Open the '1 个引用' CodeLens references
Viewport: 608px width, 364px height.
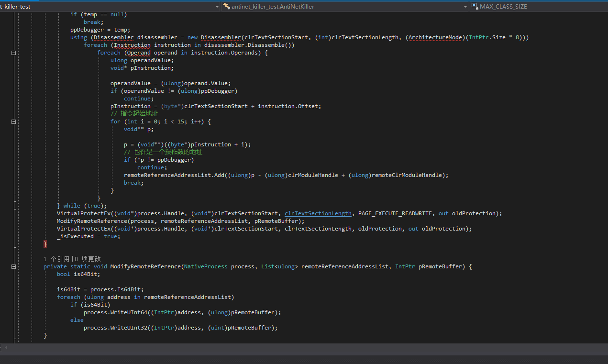(x=57, y=259)
